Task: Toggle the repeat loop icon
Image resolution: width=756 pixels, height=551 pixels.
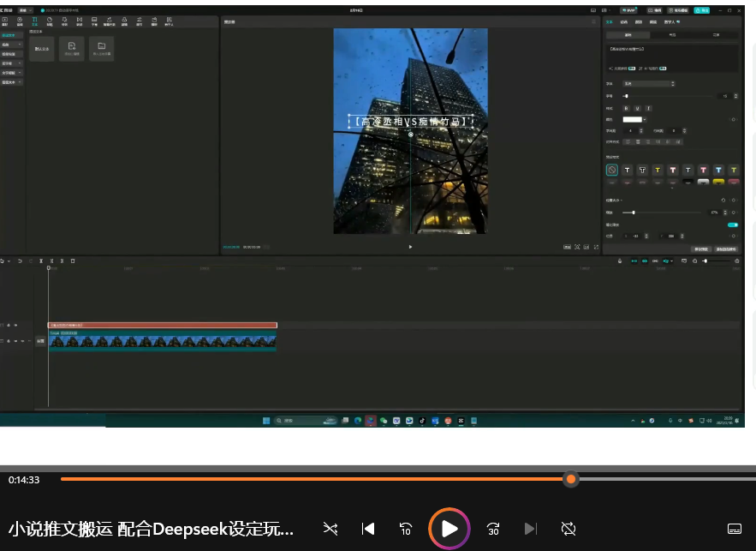Action: (x=568, y=529)
